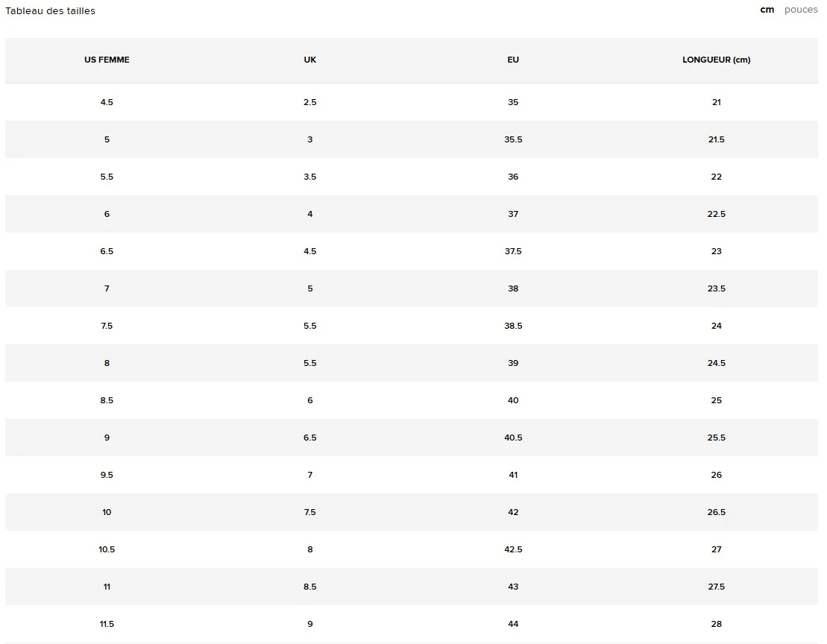Screen dimensions: 827x644
Task: Click the UK column header
Action: click(310, 60)
